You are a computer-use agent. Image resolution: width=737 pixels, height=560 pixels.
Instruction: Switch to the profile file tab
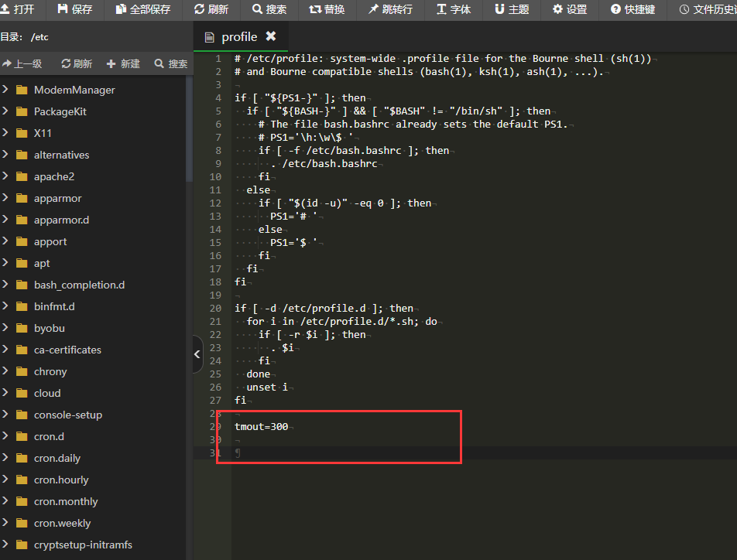238,37
